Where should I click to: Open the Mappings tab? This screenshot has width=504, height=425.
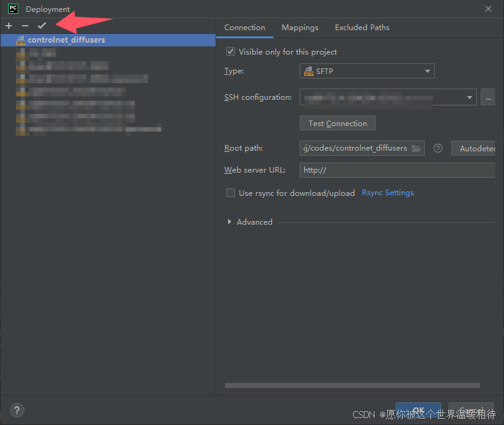pyautogui.click(x=300, y=28)
